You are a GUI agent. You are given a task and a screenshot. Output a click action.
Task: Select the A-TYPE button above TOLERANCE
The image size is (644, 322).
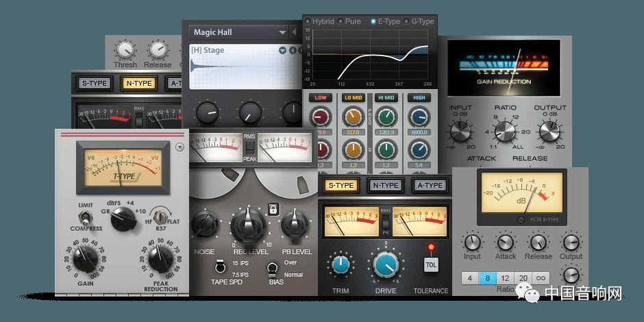(430, 186)
